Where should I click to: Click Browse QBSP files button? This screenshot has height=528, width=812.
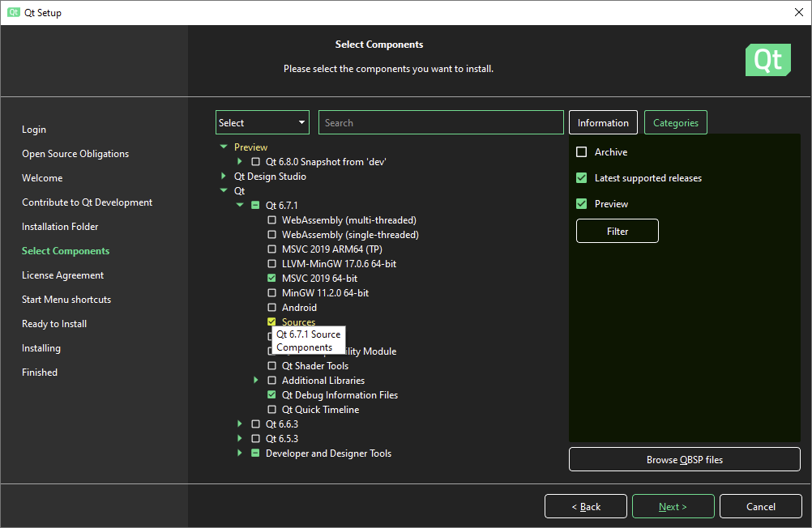pyautogui.click(x=684, y=459)
